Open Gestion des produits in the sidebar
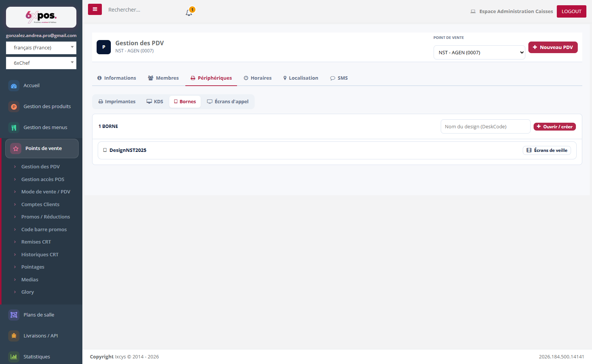 47,107
